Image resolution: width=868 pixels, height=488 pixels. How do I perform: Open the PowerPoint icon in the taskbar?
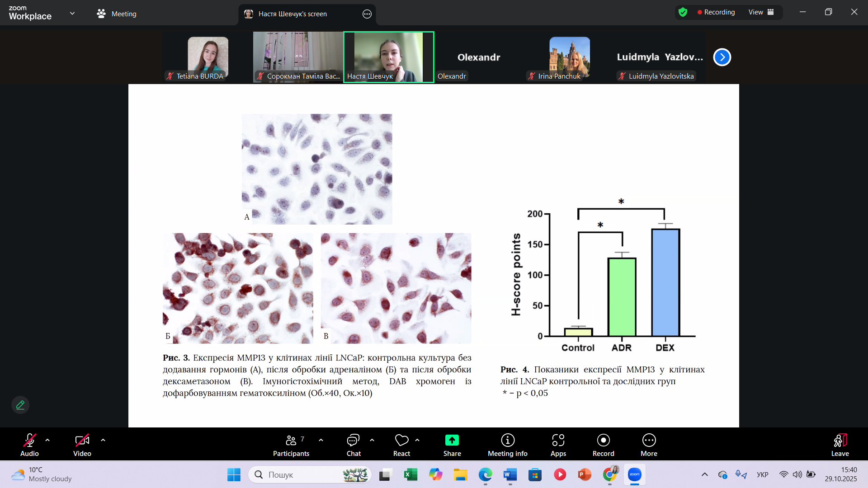point(584,474)
